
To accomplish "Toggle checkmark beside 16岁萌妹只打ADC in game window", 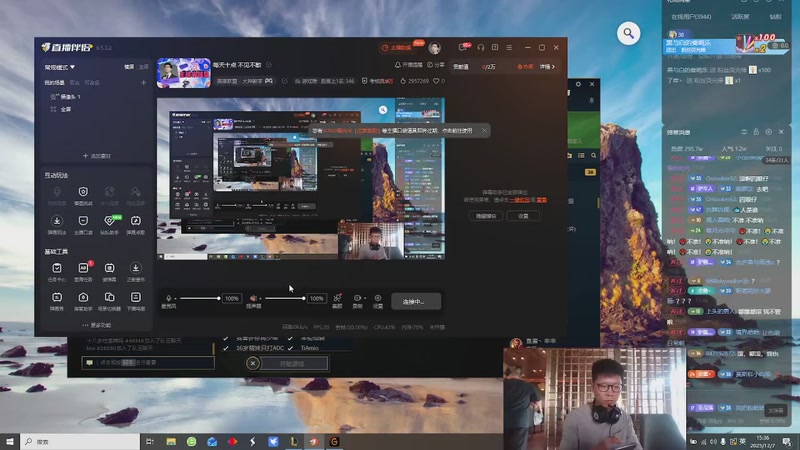I will (226, 348).
